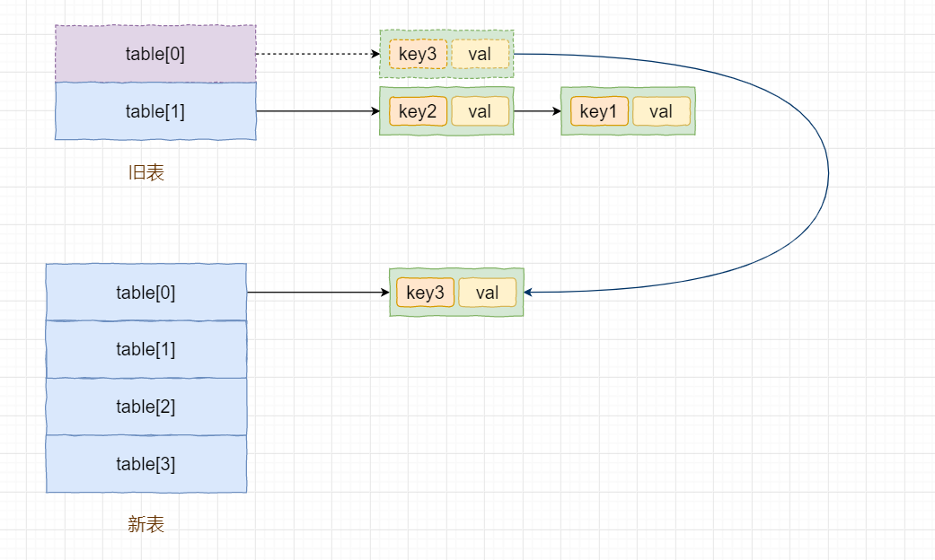Click the val box beside the lower key3
Viewport: 935px width, 560px height.
pos(487,293)
